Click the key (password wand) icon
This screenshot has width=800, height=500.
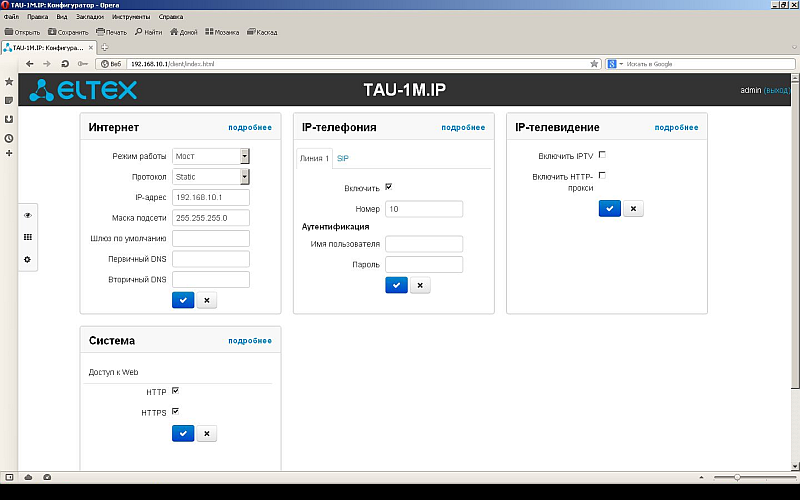(83, 64)
